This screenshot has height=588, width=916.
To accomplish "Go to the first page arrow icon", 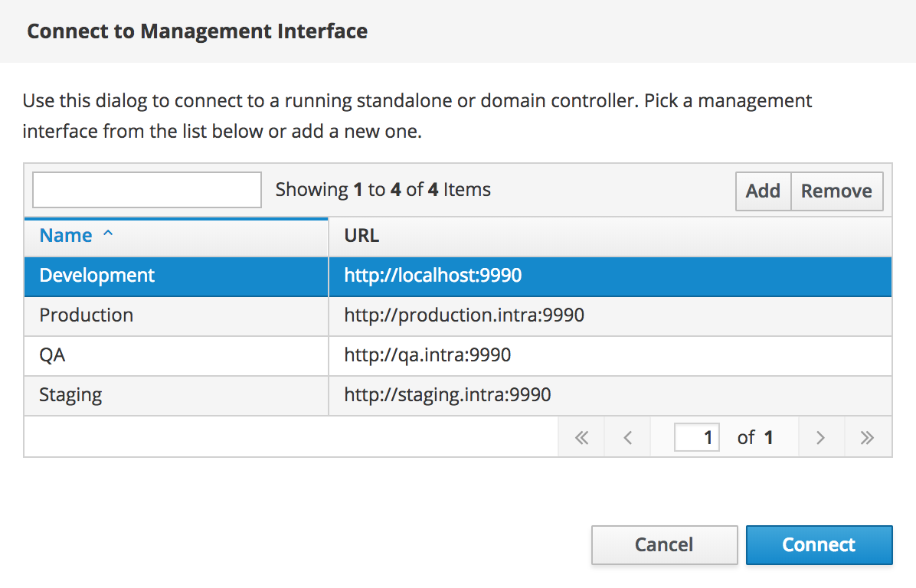I will coord(581,437).
